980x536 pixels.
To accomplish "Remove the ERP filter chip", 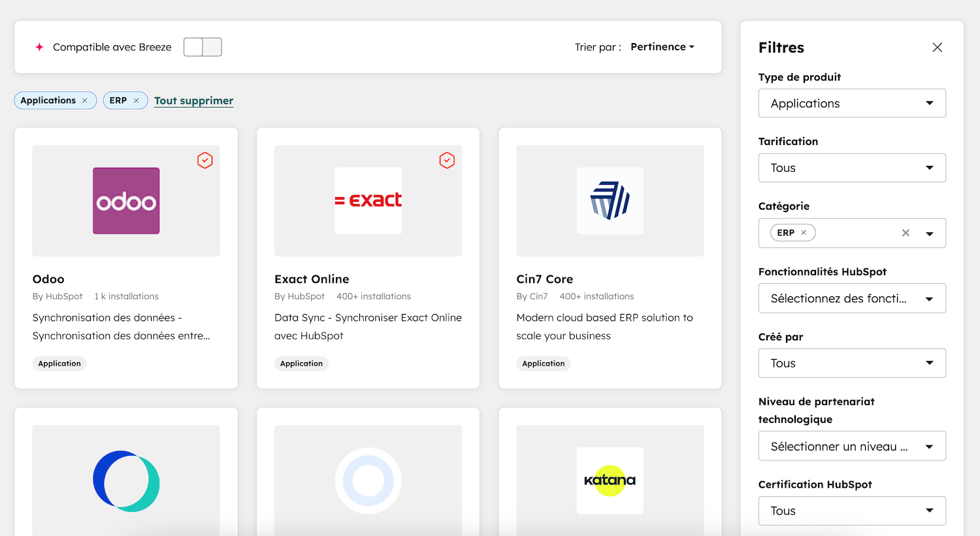I will click(x=135, y=100).
